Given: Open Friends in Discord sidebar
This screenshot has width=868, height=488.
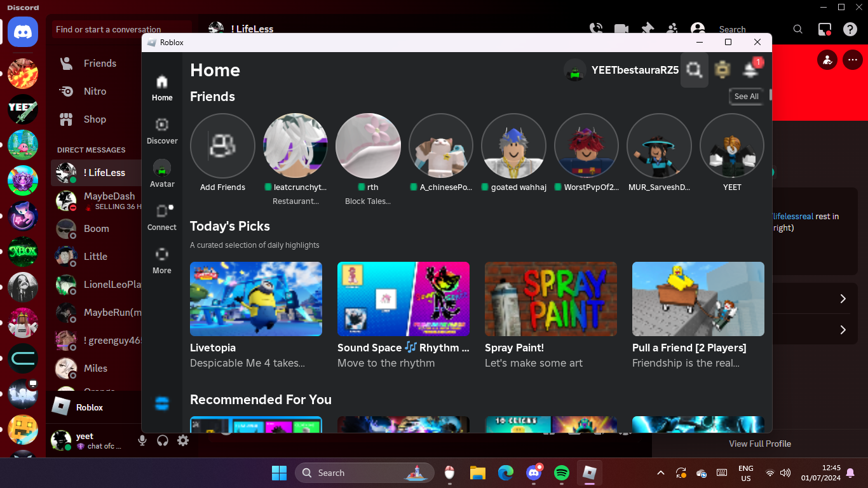Looking at the screenshot, I should pos(96,64).
